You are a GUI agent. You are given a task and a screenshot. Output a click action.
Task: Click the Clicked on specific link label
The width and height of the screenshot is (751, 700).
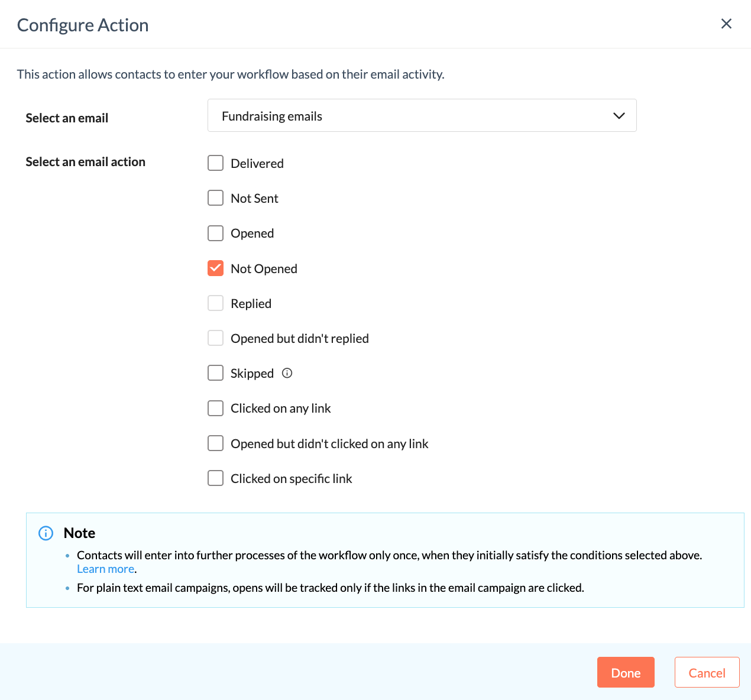tap(291, 479)
